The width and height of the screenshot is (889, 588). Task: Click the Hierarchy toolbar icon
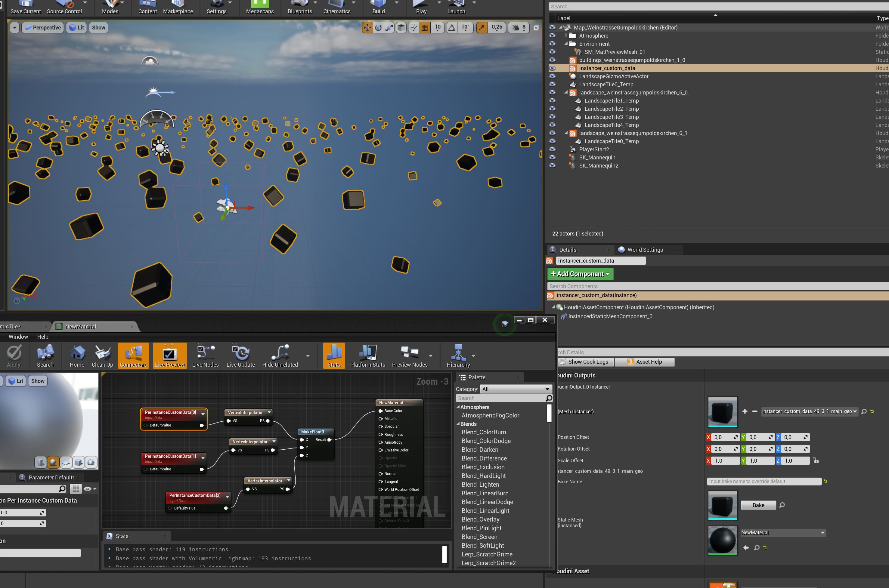458,356
